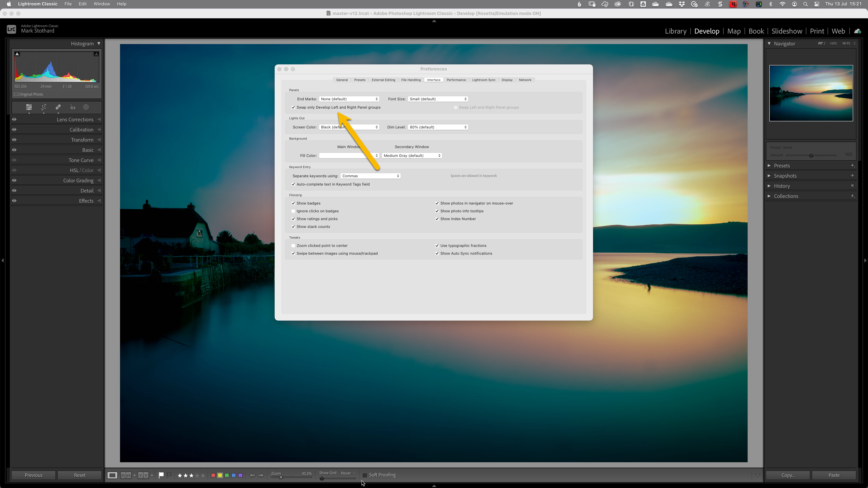Screen dimensions: 868x488
Task: Apply the yellow color label
Action: (x=220, y=475)
